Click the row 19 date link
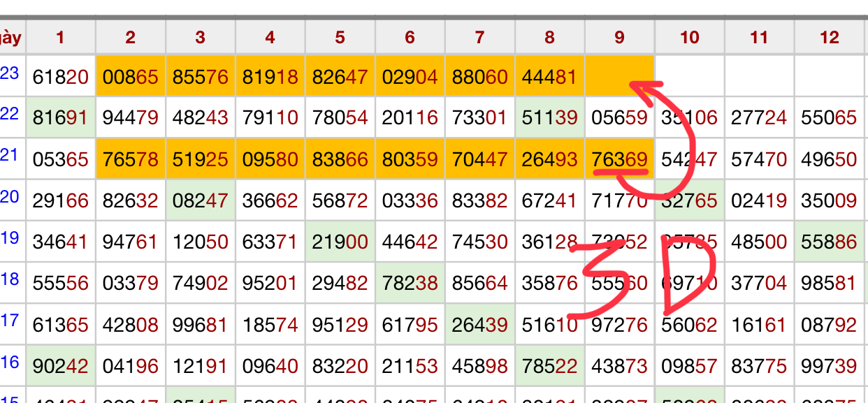Screen dimensions: 868x403 10,238
